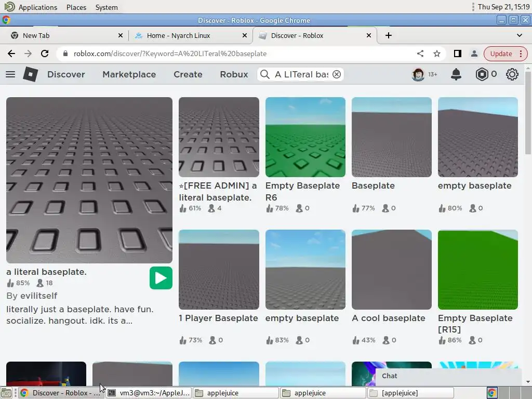Open the Chat panel

point(448,376)
